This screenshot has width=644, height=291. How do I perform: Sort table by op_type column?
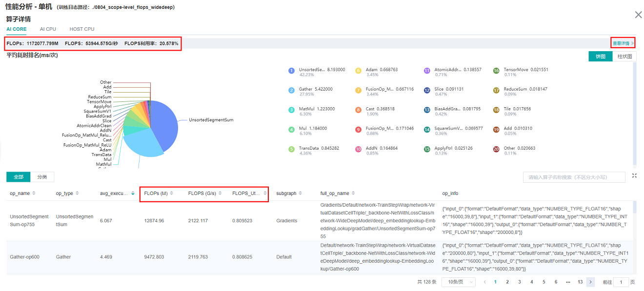[77, 194]
